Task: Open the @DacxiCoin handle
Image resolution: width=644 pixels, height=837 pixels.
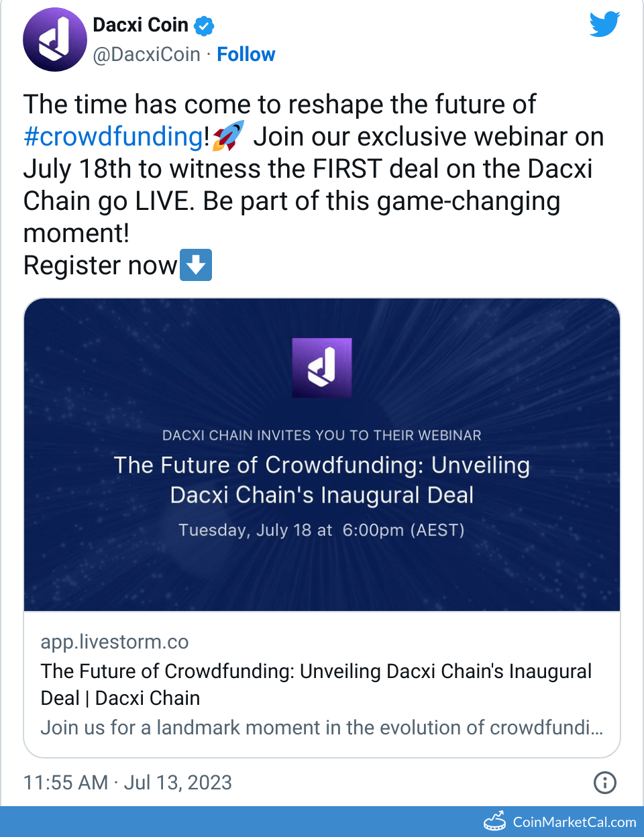Action: 146,54
